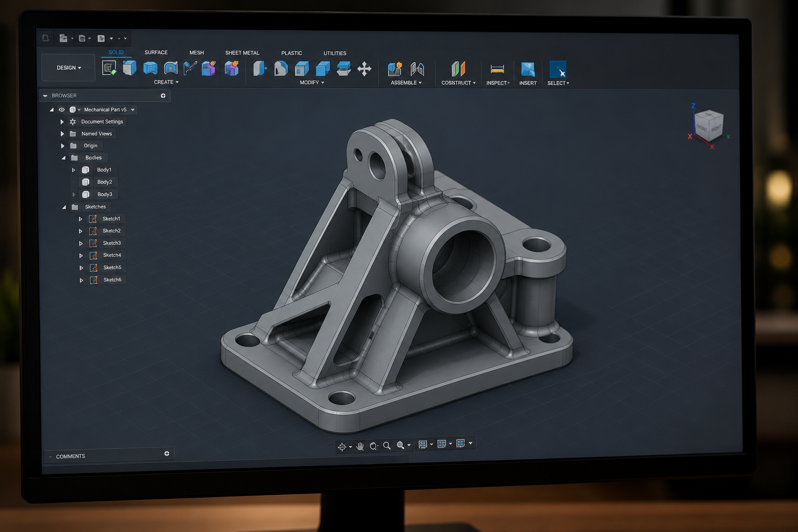Click the Orbit icon in navigation bar
Image resolution: width=798 pixels, height=532 pixels.
[342, 446]
